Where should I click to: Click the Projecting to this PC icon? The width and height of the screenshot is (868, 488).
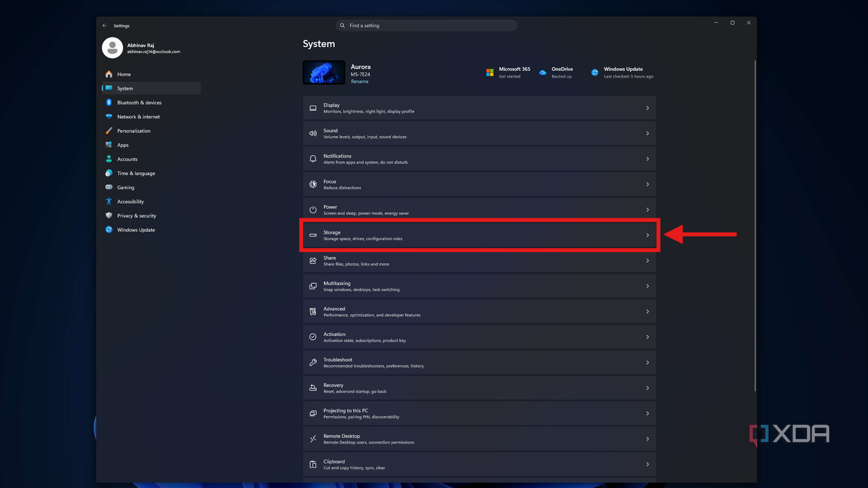coord(313,414)
